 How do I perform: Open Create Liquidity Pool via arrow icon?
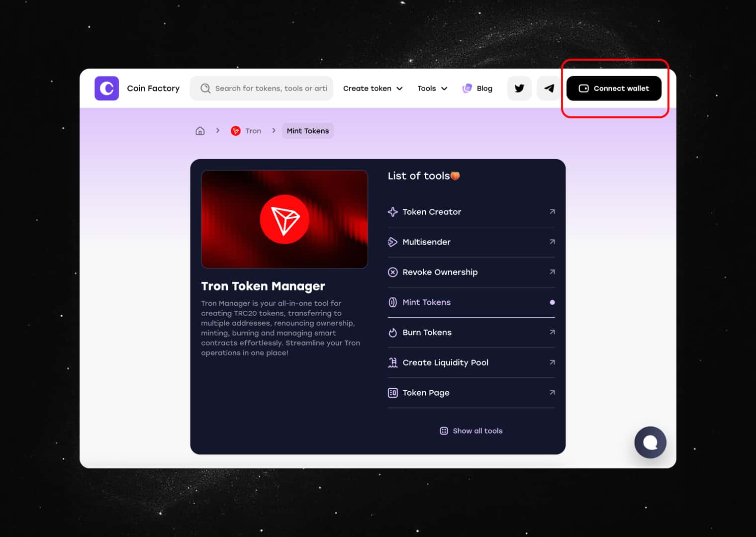click(552, 362)
